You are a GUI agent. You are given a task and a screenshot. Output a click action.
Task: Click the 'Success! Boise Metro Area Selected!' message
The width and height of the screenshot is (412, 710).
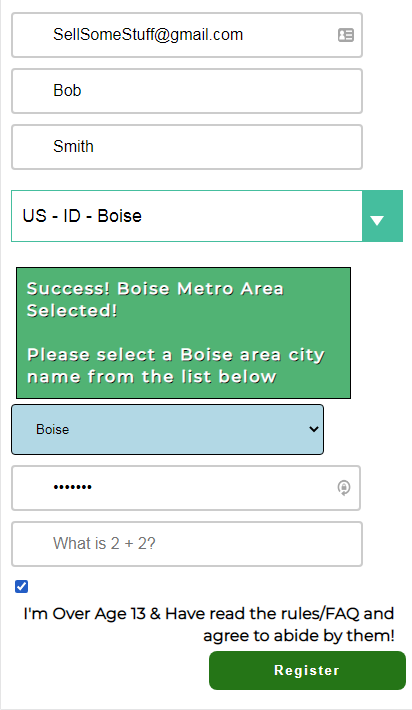pyautogui.click(x=155, y=299)
